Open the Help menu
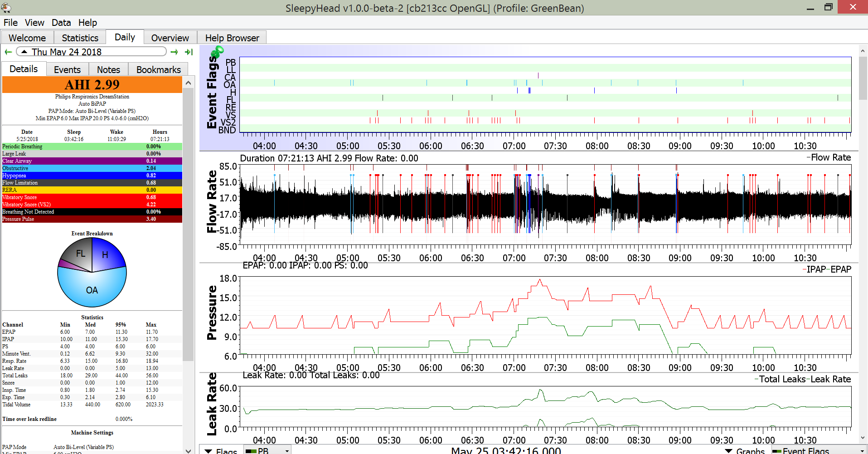 87,23
